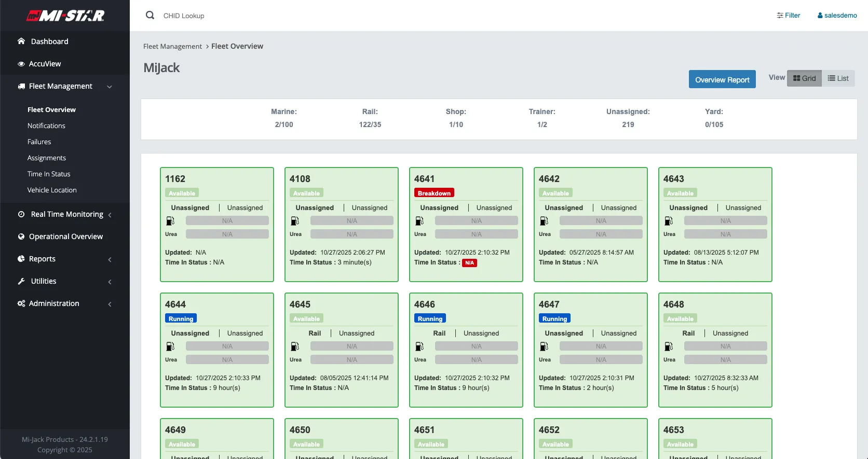Click the Marine count 2/100
Image resolution: width=868 pixels, height=459 pixels.
coord(284,124)
